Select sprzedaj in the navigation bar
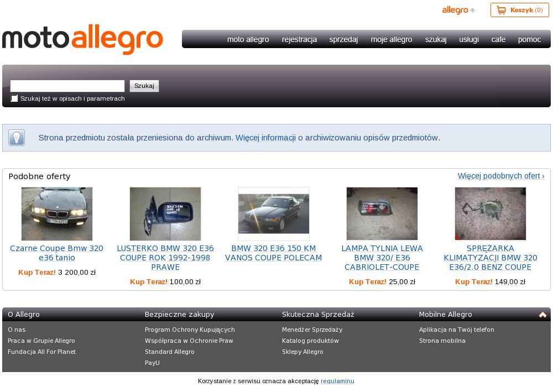The image size is (553, 392). [343, 39]
